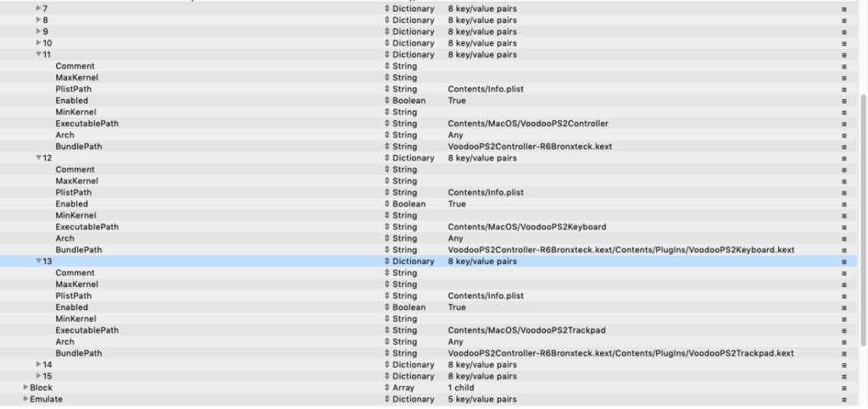The height and width of the screenshot is (409, 868).
Task: Open the Boolean type dropdown in item 13
Action: point(408,307)
